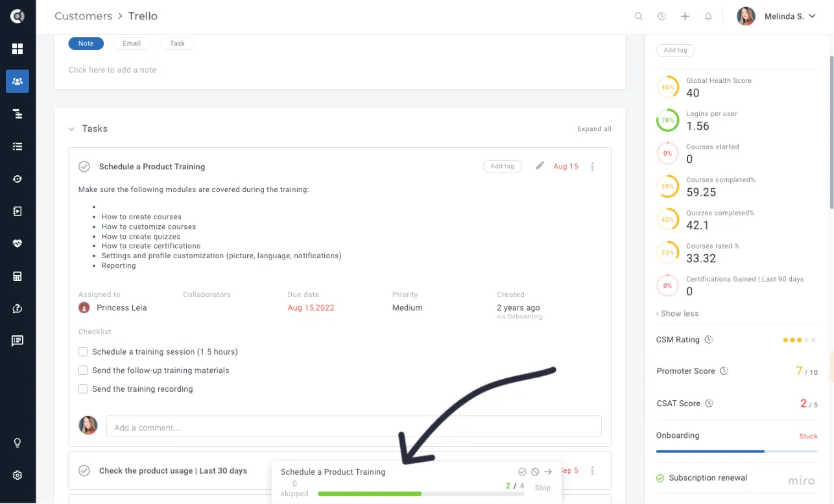Collapse the Tasks section chevron
Viewport: 834px width, 504px height.
pyautogui.click(x=72, y=129)
